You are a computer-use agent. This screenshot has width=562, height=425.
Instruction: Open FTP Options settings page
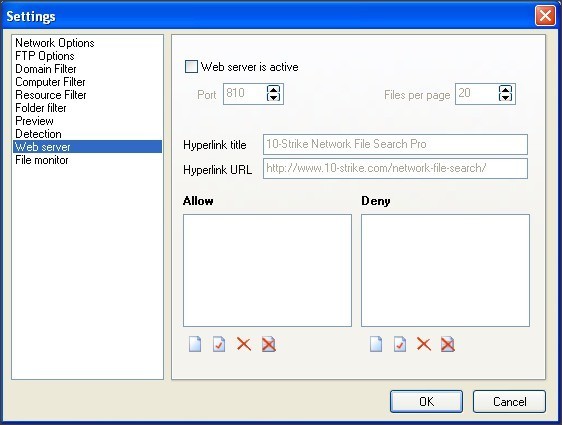87,56
